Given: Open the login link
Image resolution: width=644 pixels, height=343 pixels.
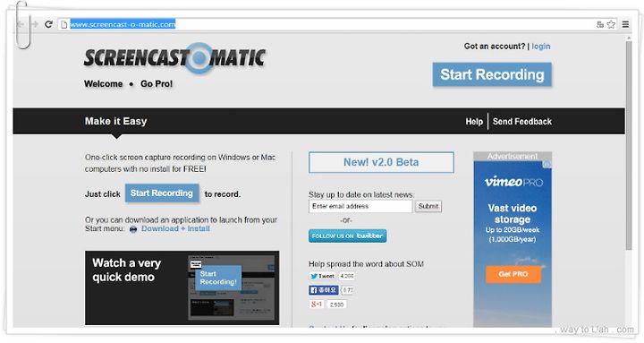Looking at the screenshot, I should click(x=541, y=46).
